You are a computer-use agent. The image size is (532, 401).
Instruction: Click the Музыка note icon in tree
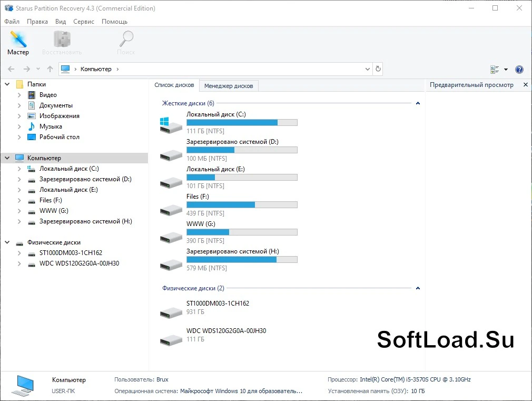(x=32, y=126)
